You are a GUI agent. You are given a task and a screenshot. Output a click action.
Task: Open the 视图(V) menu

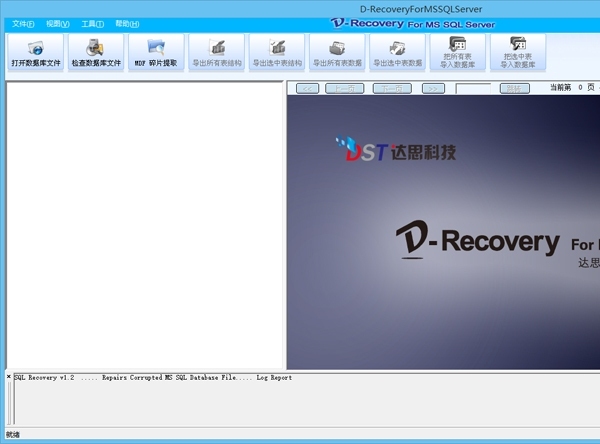[58, 24]
